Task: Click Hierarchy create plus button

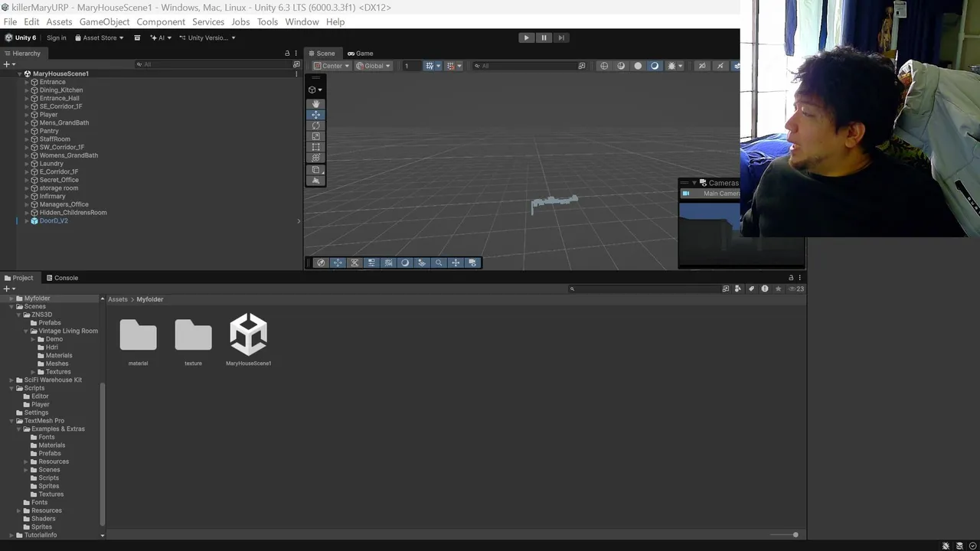Action: [8, 64]
